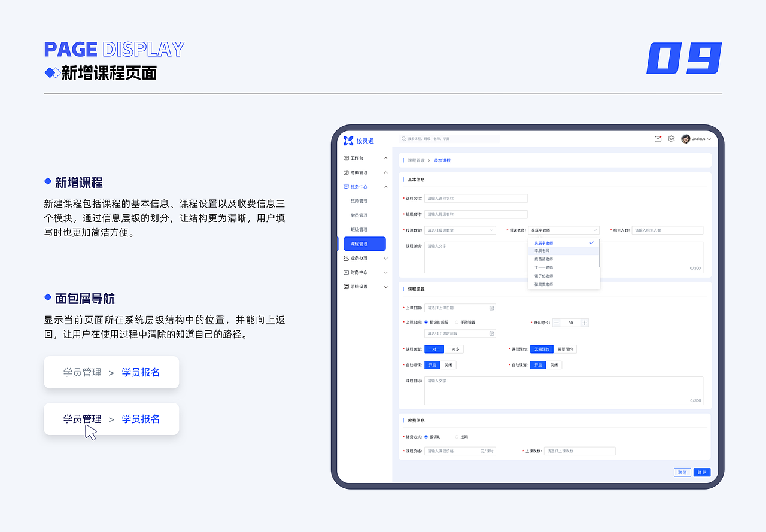Click the 确认 confirm button
The image size is (766, 532).
tap(701, 472)
